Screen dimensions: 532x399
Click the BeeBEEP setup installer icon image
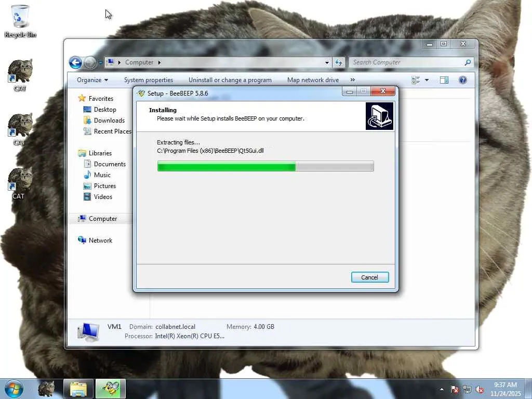tap(379, 116)
